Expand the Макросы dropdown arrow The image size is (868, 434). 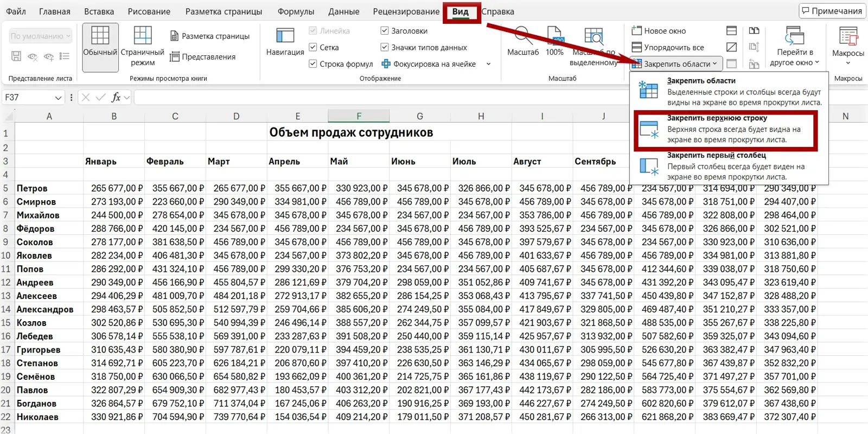pyautogui.click(x=848, y=63)
